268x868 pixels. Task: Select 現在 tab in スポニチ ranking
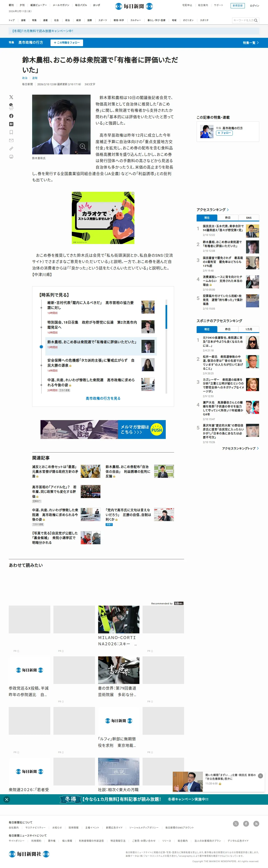(x=207, y=329)
